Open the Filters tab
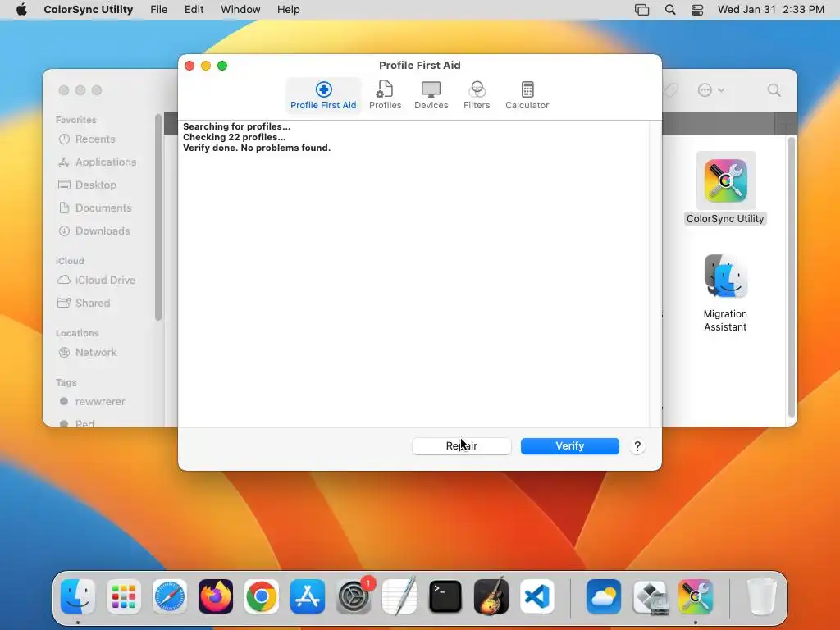The image size is (840, 630). (477, 95)
